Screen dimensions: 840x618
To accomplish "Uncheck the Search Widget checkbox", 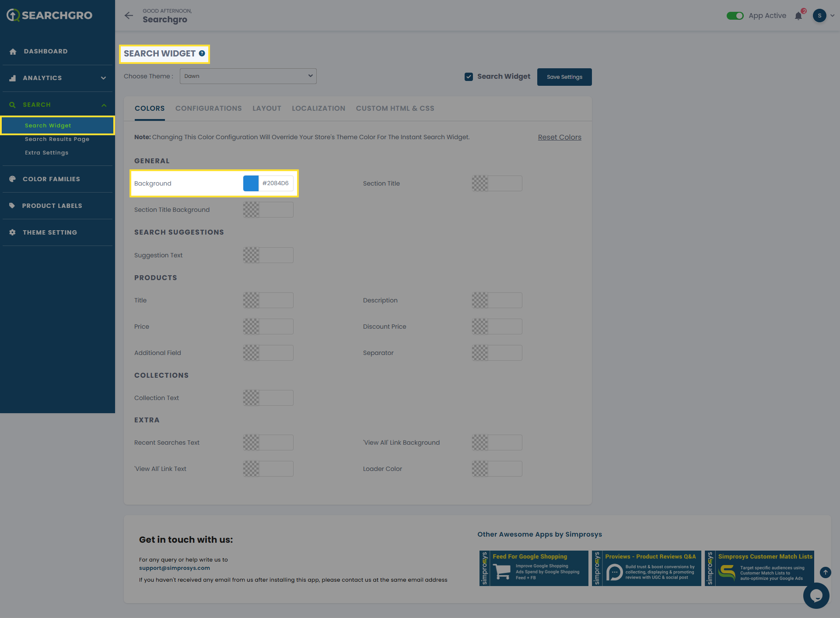I will click(x=469, y=77).
